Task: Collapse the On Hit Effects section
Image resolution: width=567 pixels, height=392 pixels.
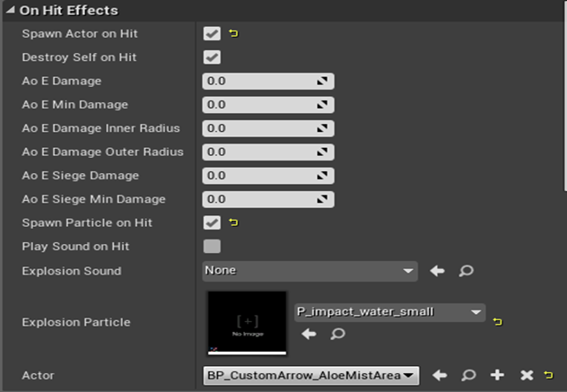Action: tap(10, 11)
